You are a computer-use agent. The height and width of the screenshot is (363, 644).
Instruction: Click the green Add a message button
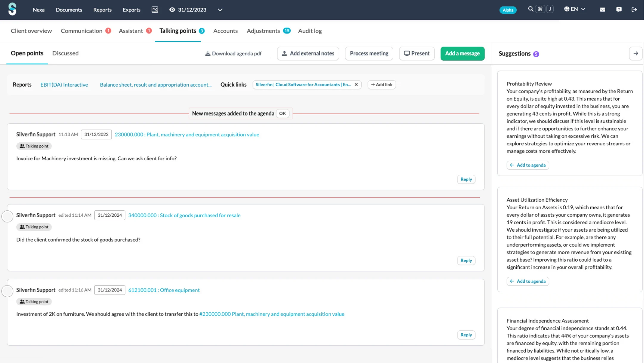(x=462, y=53)
